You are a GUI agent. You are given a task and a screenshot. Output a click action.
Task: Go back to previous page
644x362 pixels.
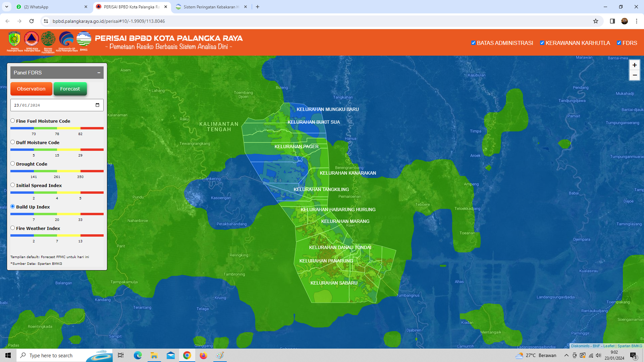click(7, 21)
